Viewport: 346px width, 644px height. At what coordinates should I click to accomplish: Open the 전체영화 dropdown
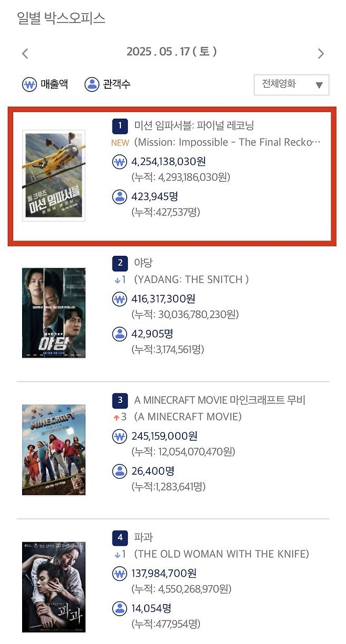point(291,85)
